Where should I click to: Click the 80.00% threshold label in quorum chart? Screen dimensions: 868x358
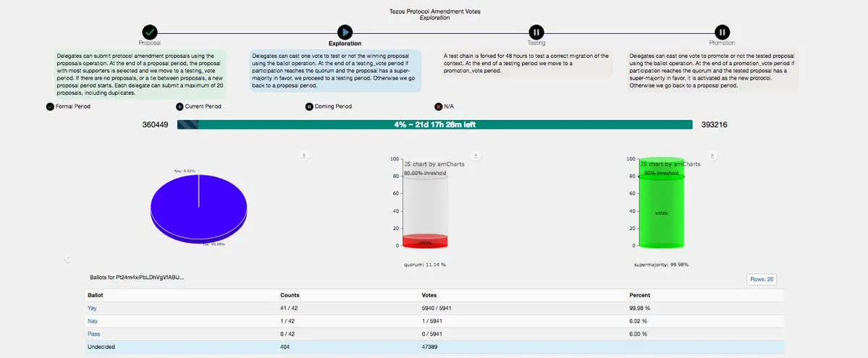(x=425, y=173)
